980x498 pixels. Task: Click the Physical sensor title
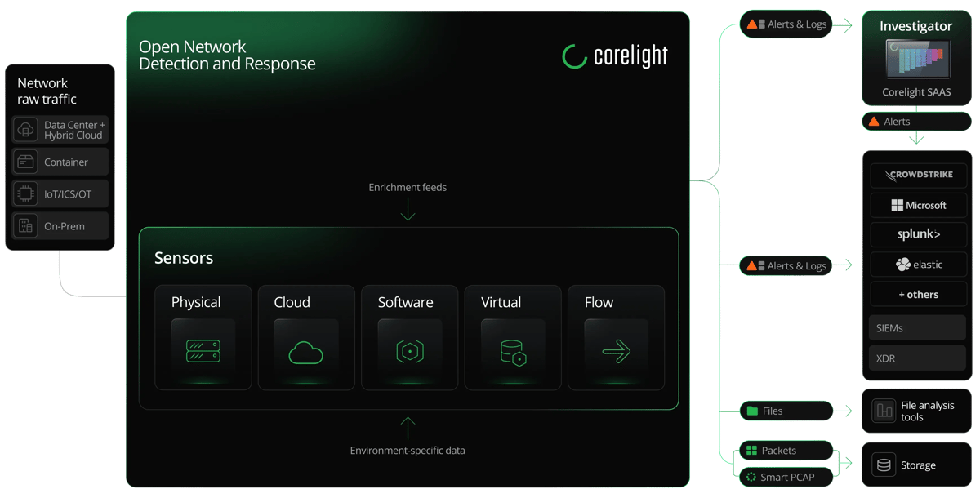(196, 302)
